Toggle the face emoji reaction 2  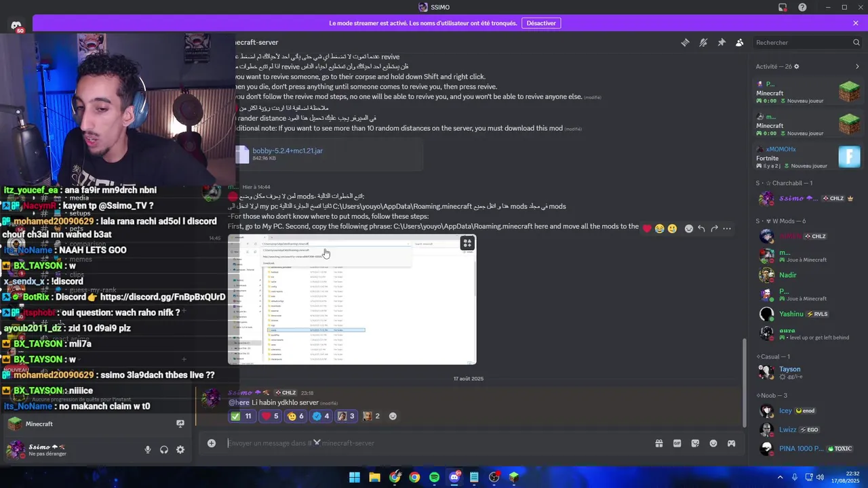372,416
